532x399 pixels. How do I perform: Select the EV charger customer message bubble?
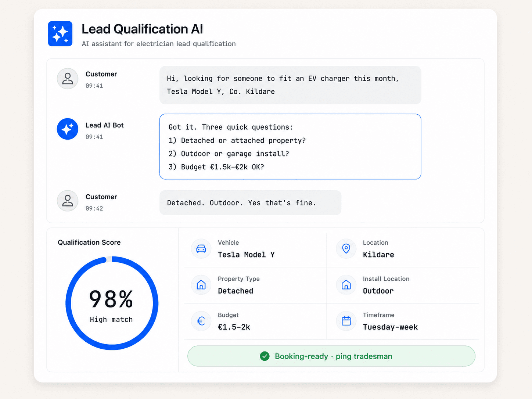tap(290, 85)
